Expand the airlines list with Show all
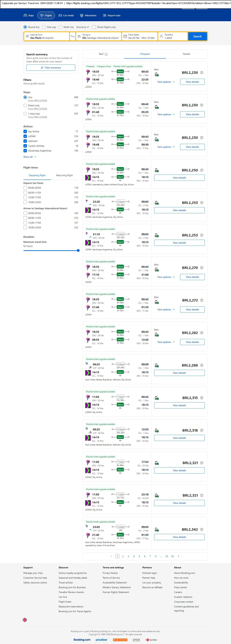The image size is (231, 644). pyautogui.click(x=30, y=157)
